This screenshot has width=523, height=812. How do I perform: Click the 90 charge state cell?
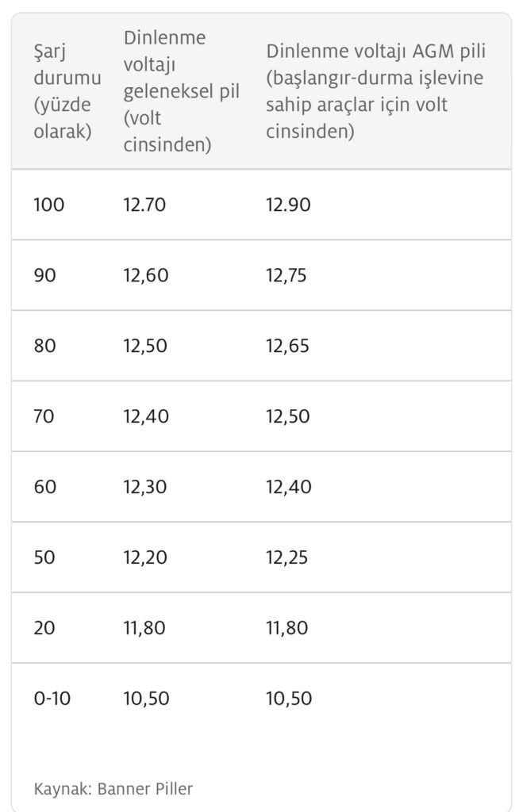click(44, 275)
